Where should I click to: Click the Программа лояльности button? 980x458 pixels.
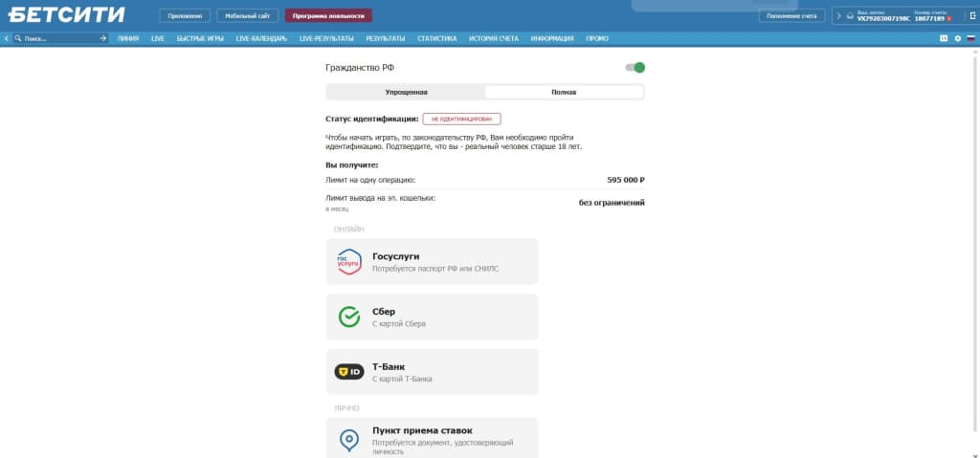[x=329, y=16]
